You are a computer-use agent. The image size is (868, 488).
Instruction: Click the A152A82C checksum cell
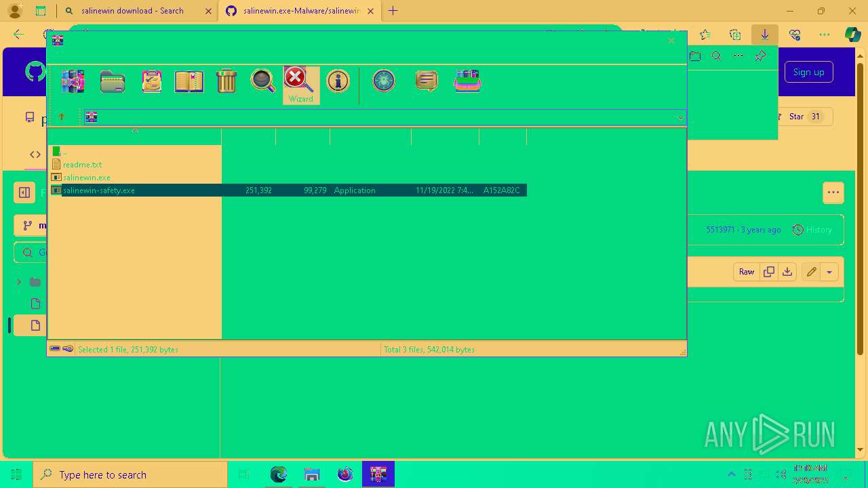501,190
